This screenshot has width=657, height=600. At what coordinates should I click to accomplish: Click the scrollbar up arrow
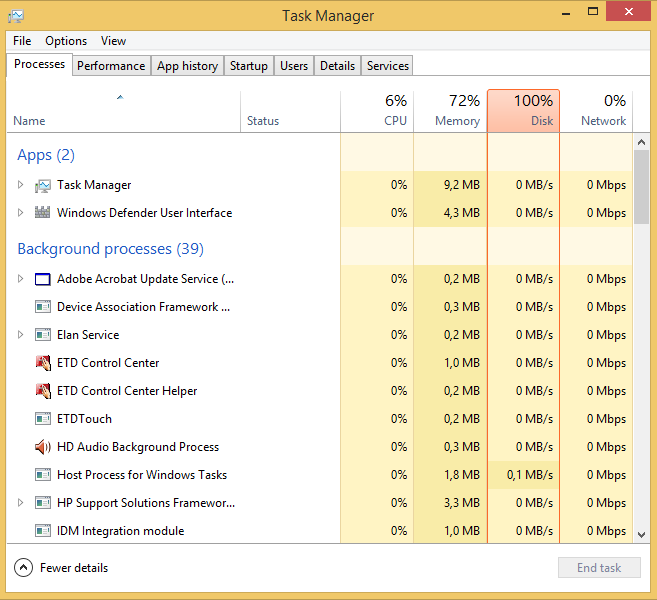click(x=641, y=142)
